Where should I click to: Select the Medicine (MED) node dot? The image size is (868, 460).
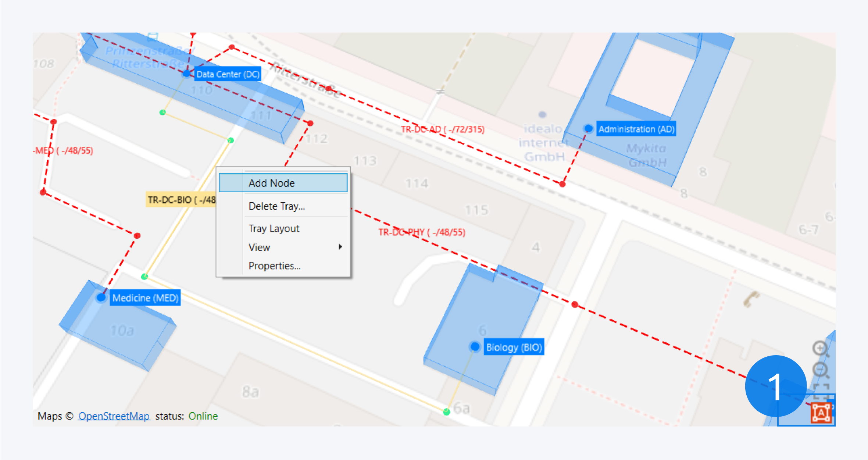point(101,297)
